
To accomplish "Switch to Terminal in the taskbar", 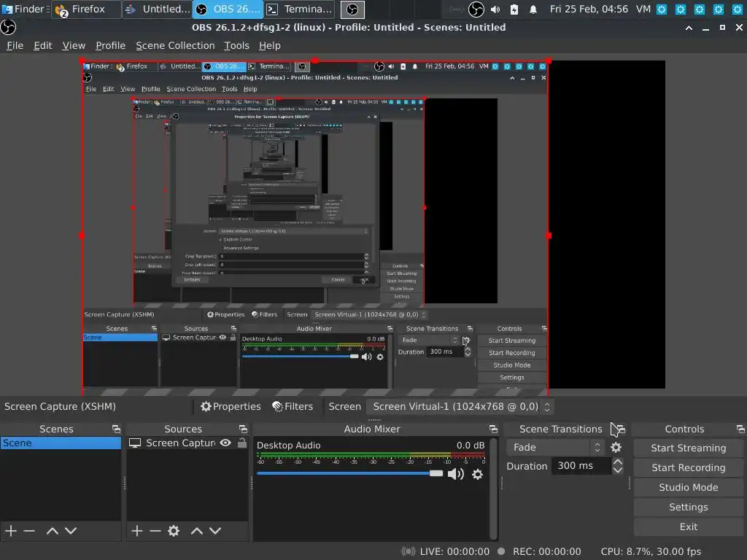I will click(299, 9).
